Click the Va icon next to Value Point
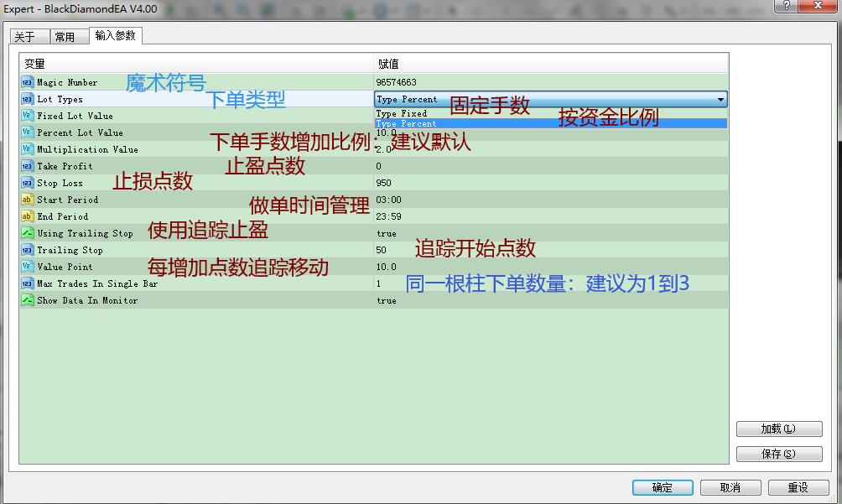This screenshot has height=504, width=842. [x=26, y=267]
